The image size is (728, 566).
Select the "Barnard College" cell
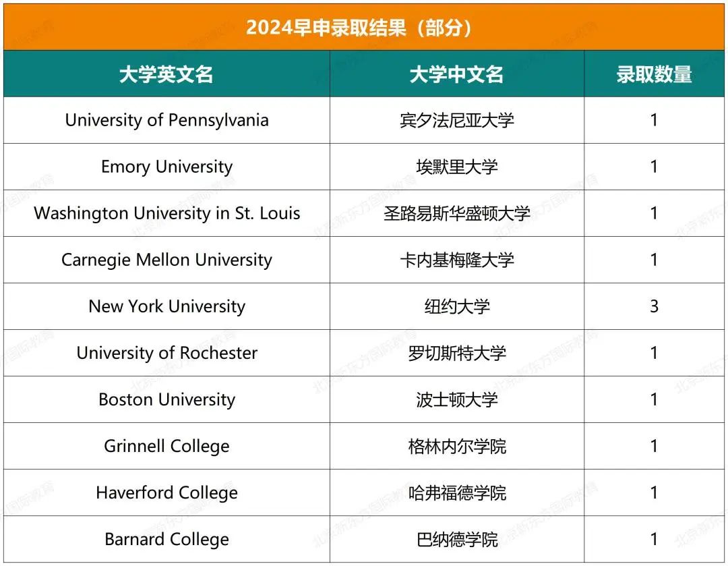point(166,539)
